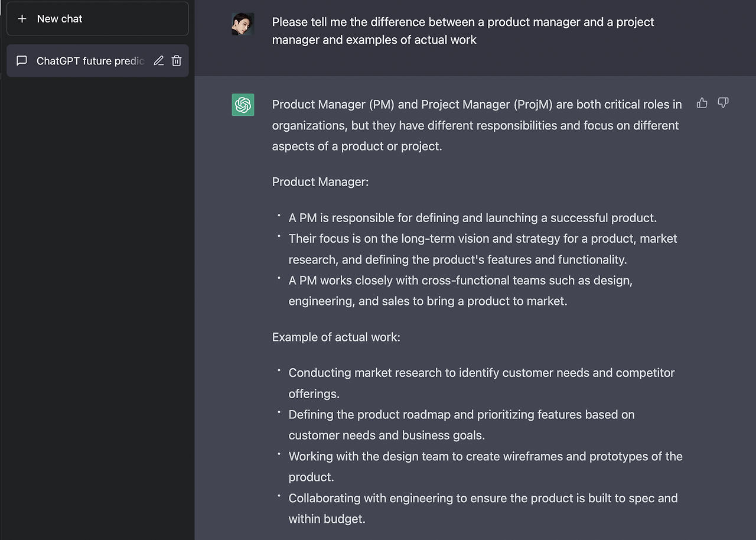Click the "Their focus is on" bullet

pyautogui.click(x=483, y=249)
